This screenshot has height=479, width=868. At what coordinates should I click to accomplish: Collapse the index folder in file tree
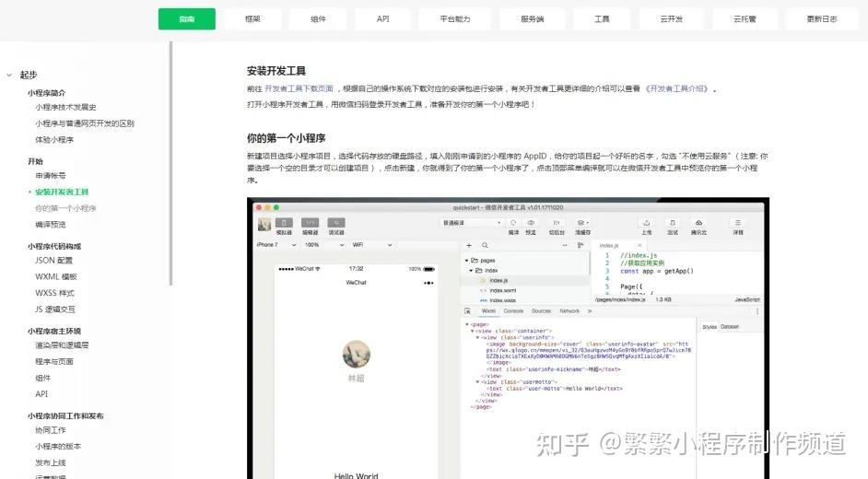click(x=471, y=271)
